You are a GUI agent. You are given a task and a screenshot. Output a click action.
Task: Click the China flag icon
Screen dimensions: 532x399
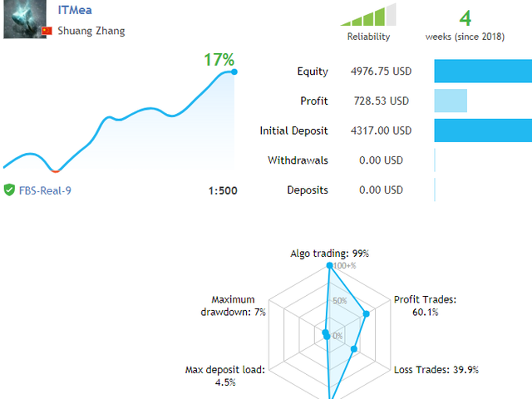click(x=47, y=31)
